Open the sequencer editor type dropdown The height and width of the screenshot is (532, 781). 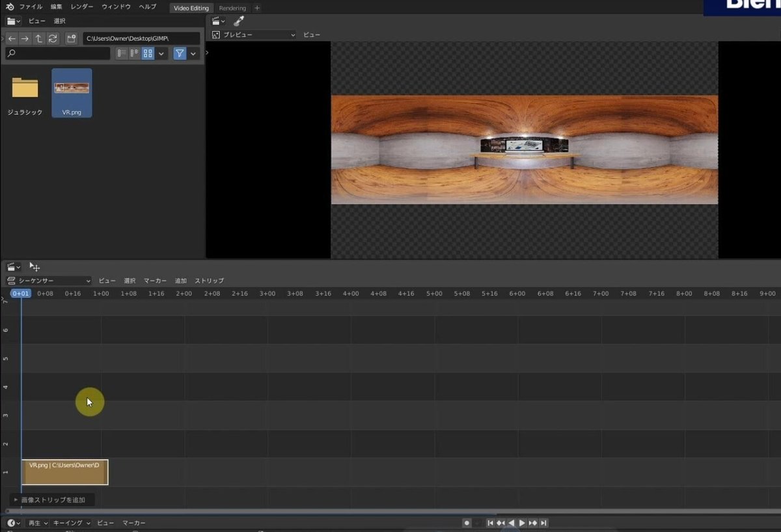tap(14, 267)
